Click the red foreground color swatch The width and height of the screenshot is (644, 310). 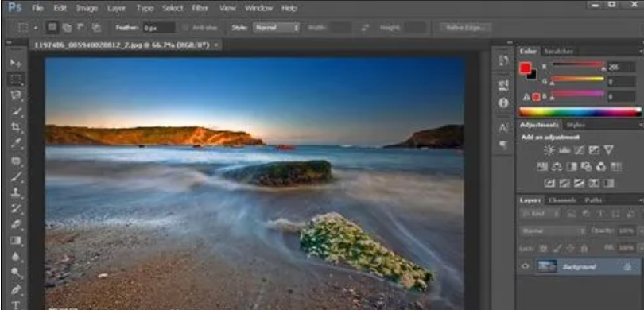pos(525,68)
